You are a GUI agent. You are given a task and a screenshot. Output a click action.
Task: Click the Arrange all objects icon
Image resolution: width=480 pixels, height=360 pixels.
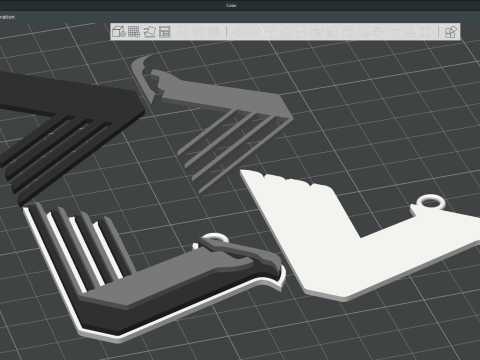[165, 32]
